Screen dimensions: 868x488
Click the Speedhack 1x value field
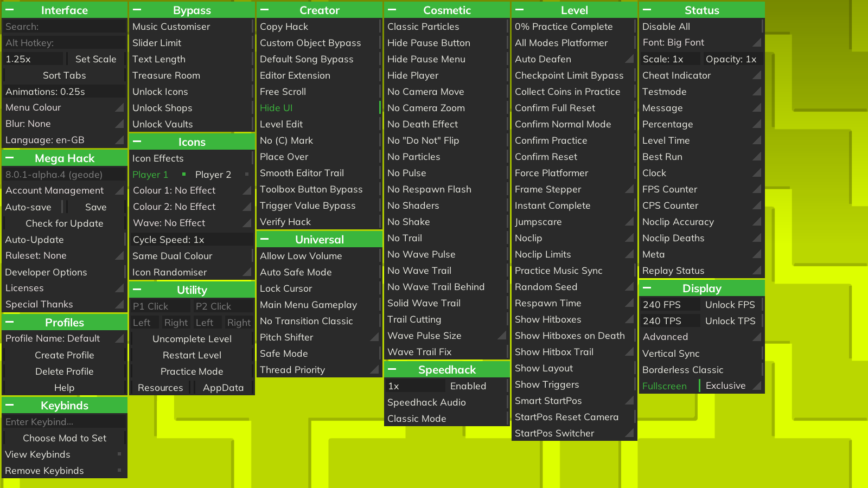coord(415,386)
